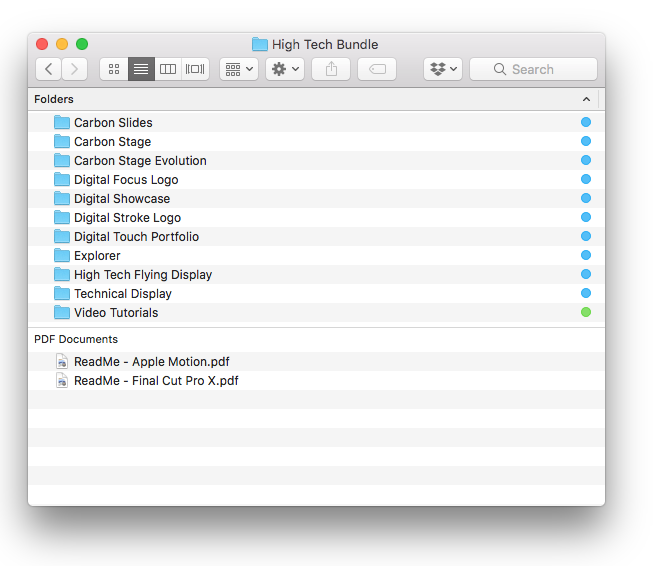This screenshot has height=566, width=660.
Task: Select the text 'ReadMe - Final Cut Pro X.pdf'
Action: click(x=156, y=381)
